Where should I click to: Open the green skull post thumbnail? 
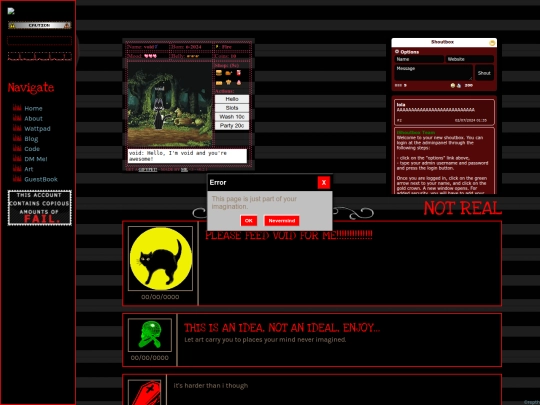click(x=150, y=335)
